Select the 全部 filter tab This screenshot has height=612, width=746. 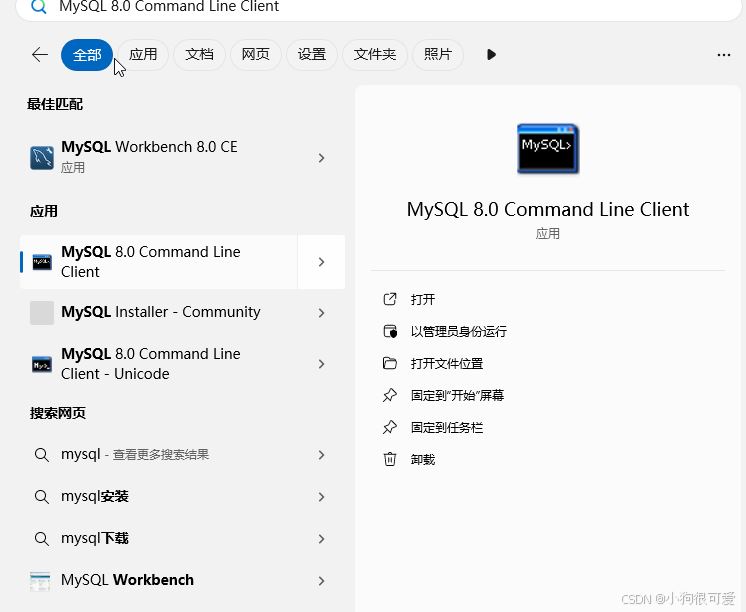click(87, 55)
